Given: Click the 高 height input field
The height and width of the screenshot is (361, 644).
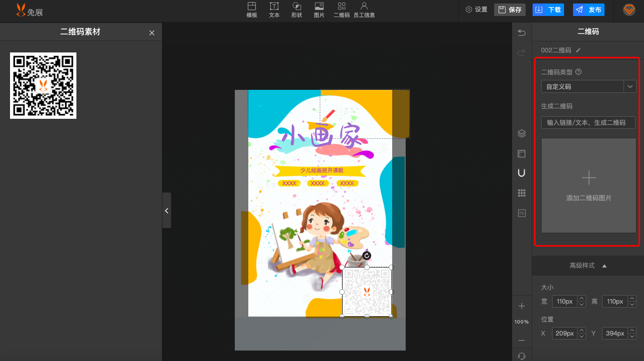Looking at the screenshot, I should pyautogui.click(x=615, y=302).
